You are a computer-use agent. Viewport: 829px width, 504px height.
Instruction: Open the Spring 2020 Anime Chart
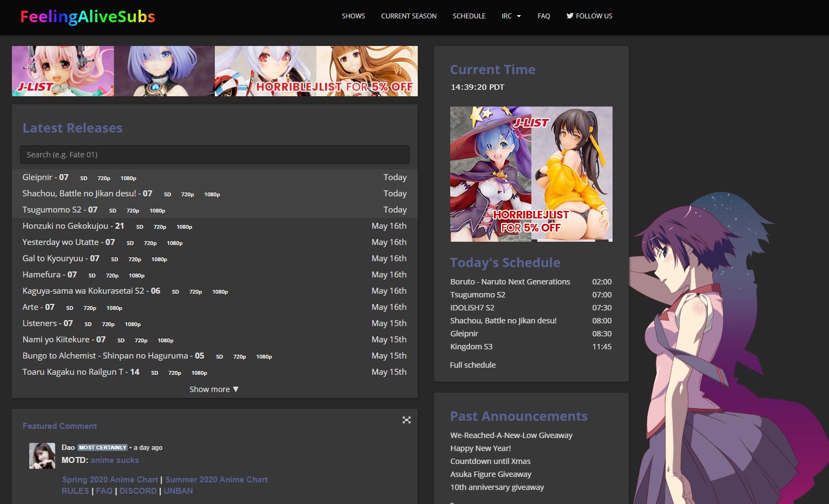pyautogui.click(x=110, y=479)
